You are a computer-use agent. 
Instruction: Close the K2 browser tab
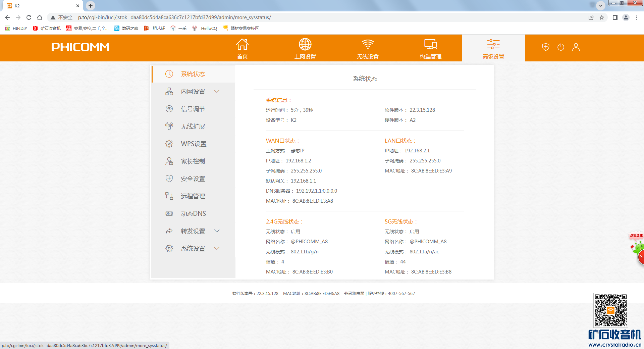pyautogui.click(x=78, y=6)
